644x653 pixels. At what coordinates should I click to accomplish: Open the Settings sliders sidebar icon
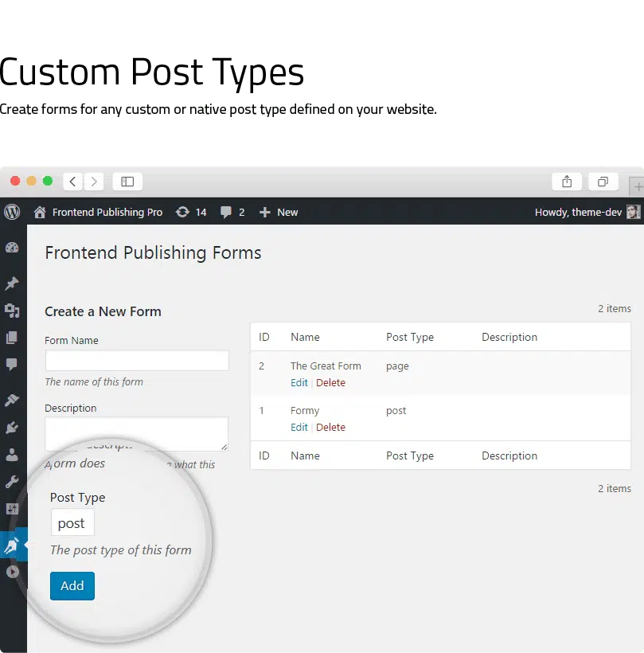coord(12,509)
